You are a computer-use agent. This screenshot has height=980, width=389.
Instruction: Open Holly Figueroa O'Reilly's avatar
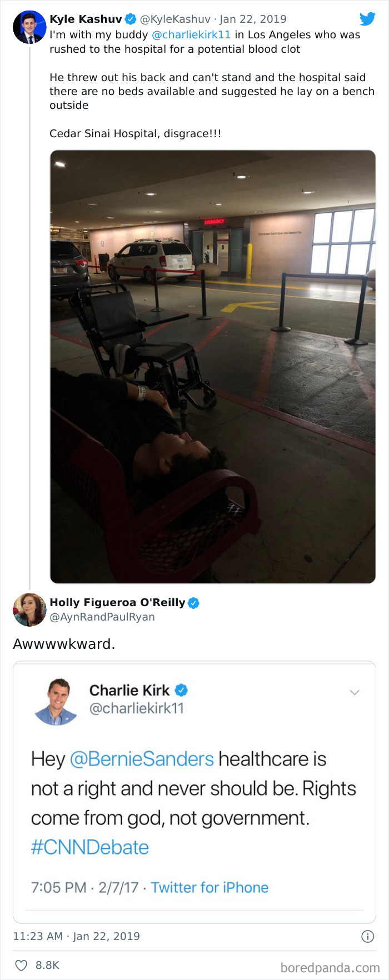(29, 609)
